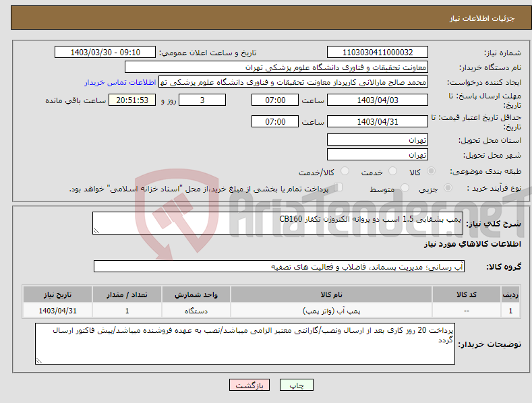Click the delivery city field تهران
Image resolution: width=532 pixels, height=403 pixels.
(378, 155)
